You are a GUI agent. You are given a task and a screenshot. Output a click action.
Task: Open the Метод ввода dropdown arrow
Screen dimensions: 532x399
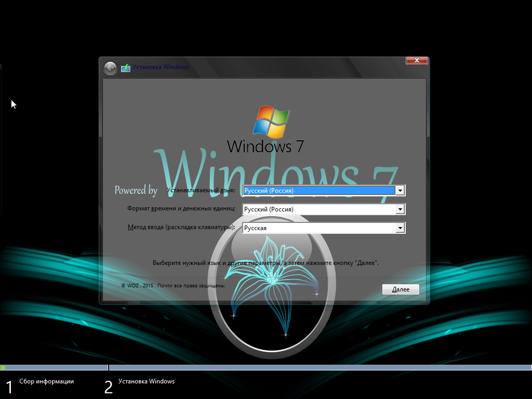pos(400,228)
